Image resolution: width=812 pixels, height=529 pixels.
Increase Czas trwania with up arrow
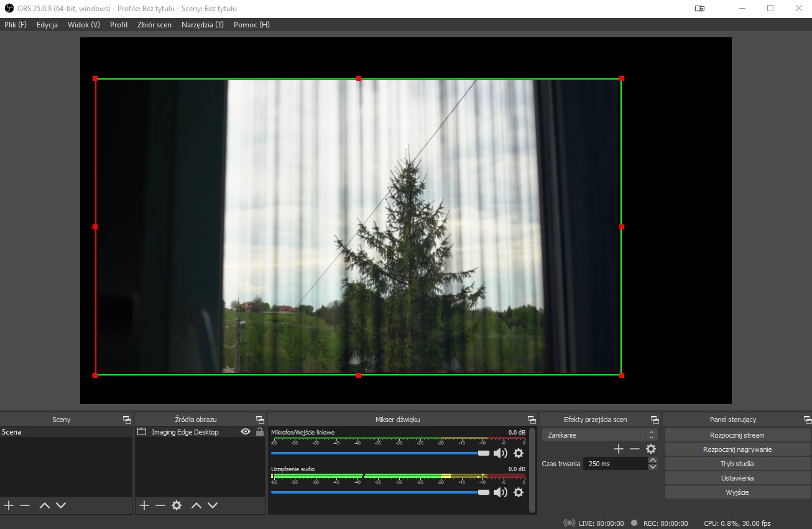(652, 460)
